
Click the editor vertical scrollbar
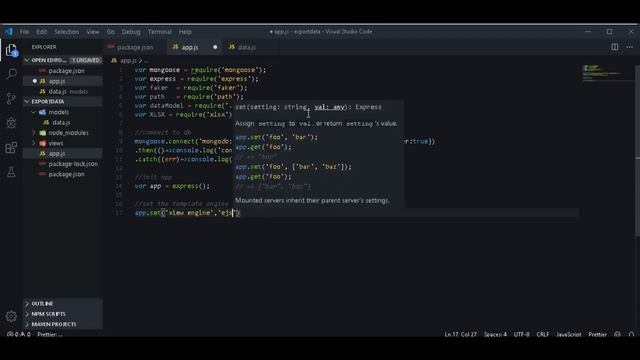(637, 151)
